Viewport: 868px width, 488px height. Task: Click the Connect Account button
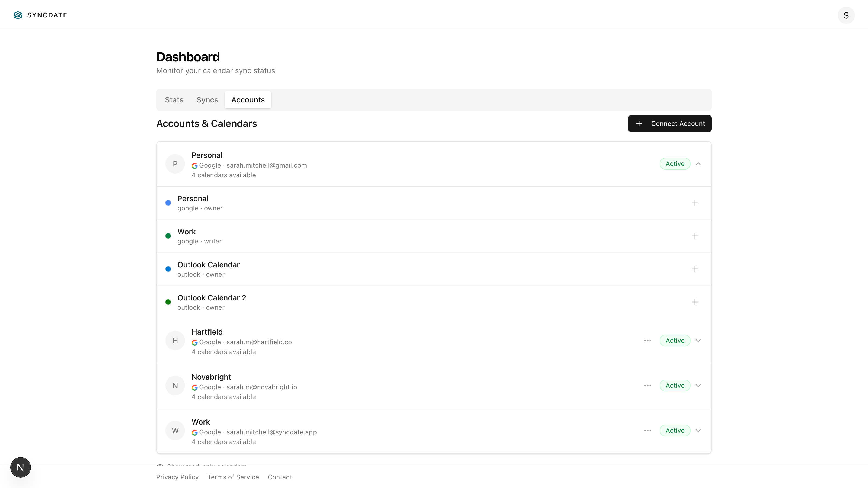[669, 123]
